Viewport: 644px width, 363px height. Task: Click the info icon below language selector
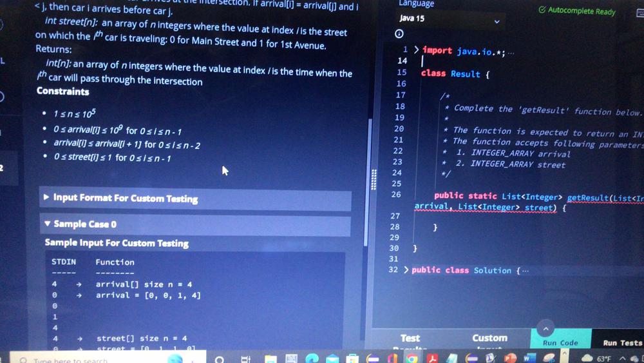tap(399, 34)
